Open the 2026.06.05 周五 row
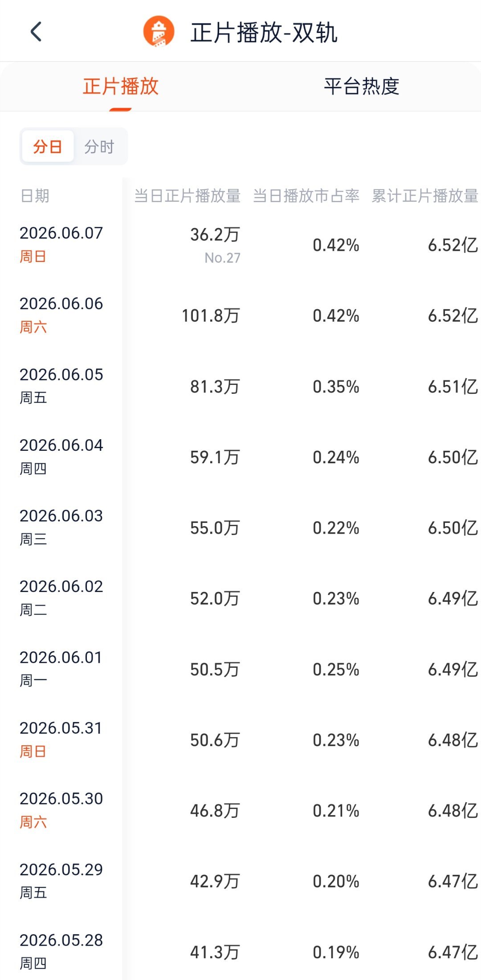The width and height of the screenshot is (481, 980). coord(240,386)
